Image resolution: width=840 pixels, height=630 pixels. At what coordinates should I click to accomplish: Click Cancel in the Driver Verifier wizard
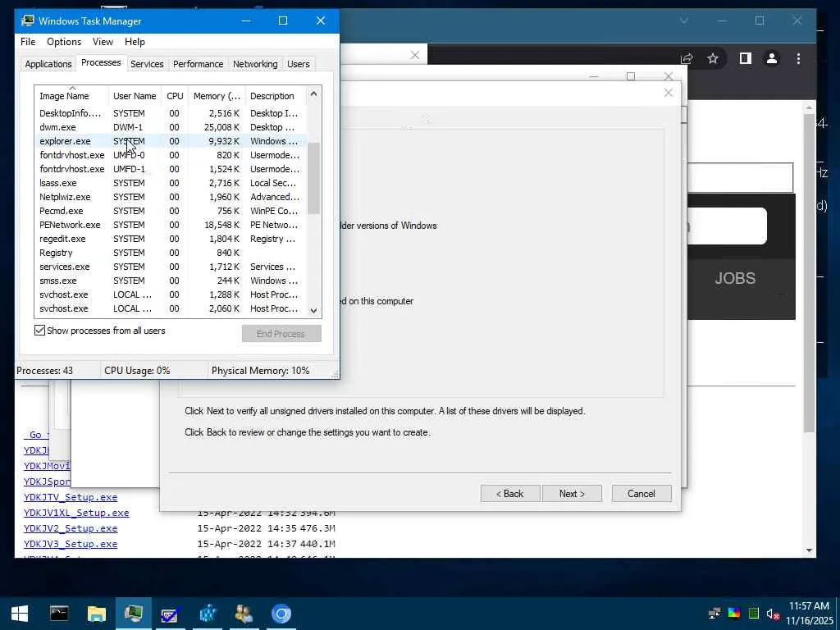coord(641,493)
